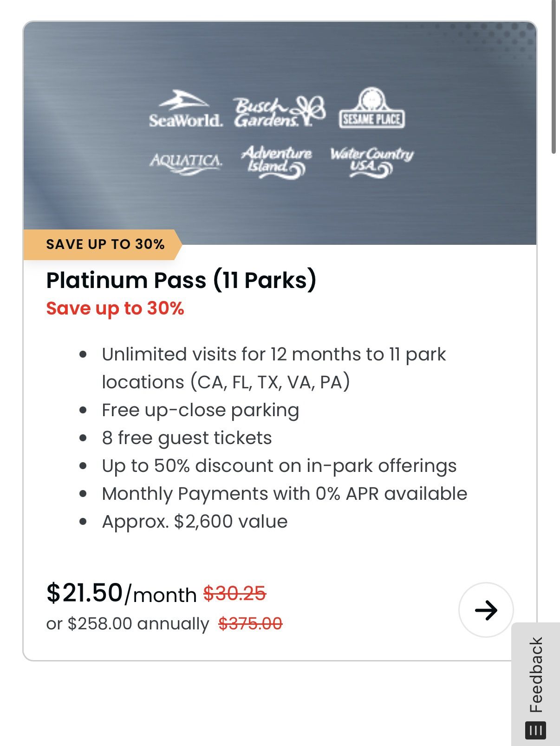
Task: Click the $21.50/month price
Action: coord(121,594)
